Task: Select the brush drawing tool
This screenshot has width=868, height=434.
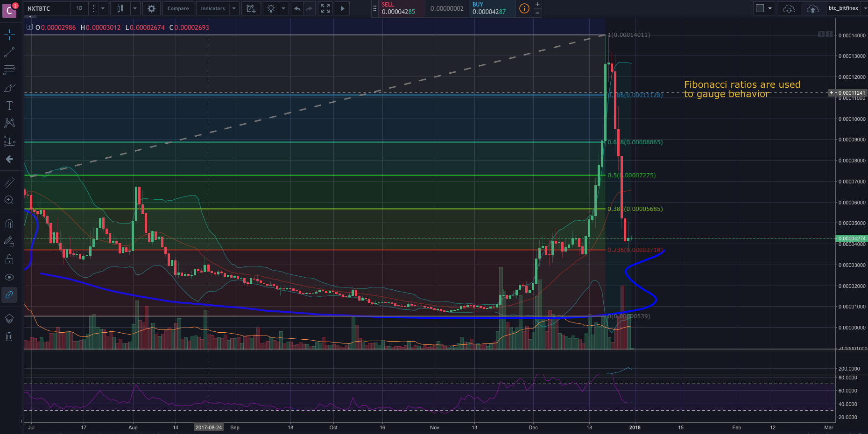Action: (9, 88)
